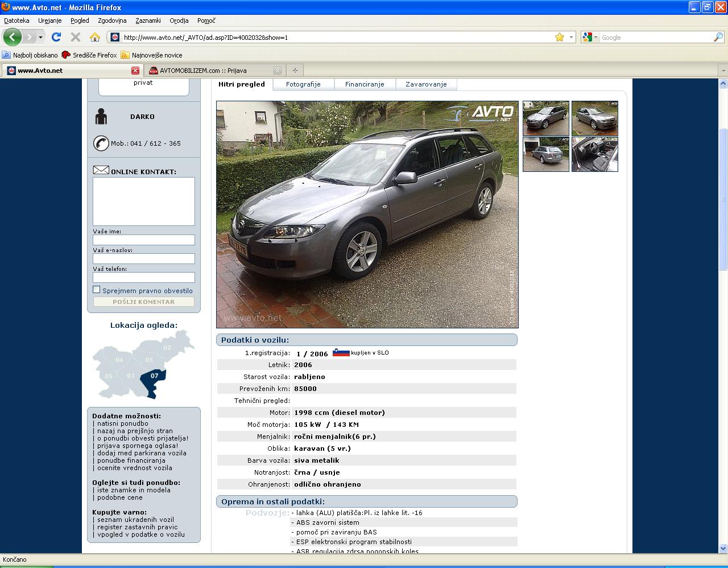This screenshot has width=728, height=568.
Task: Switch to the Zavarovanje tab
Action: tap(426, 84)
